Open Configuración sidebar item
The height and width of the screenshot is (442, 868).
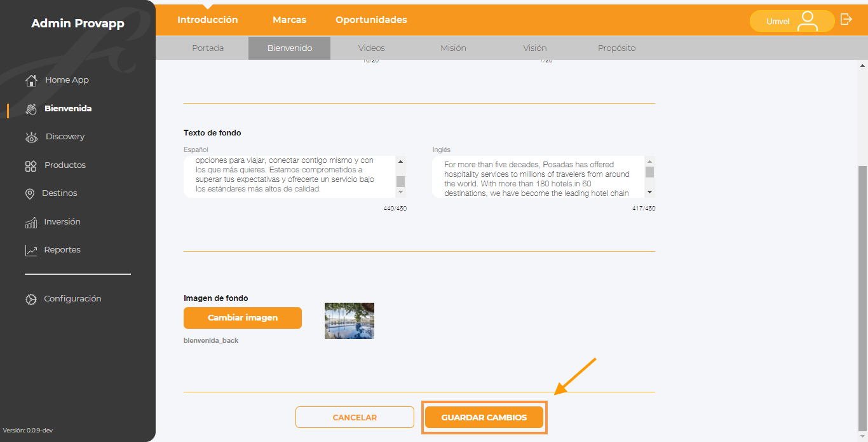point(72,299)
